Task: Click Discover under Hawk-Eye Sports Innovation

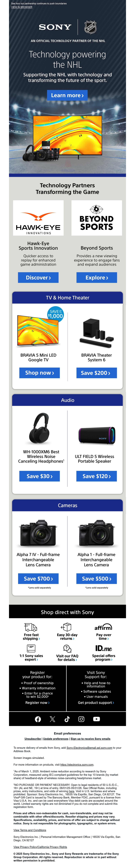Action: (x=38, y=278)
